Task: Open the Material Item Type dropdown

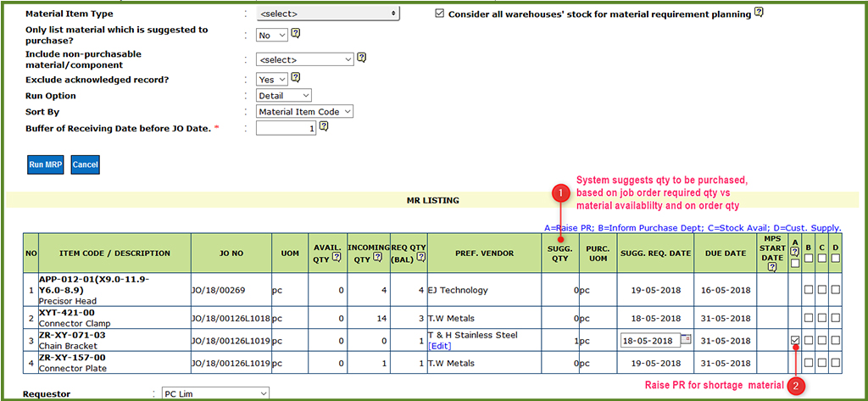Action: (x=328, y=13)
